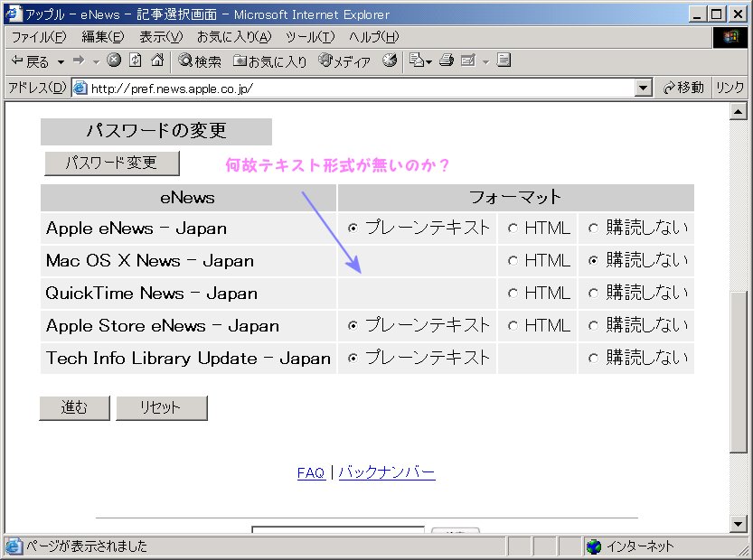Open the ファイル(F) menu
This screenshot has height=560, width=753.
pos(39,37)
